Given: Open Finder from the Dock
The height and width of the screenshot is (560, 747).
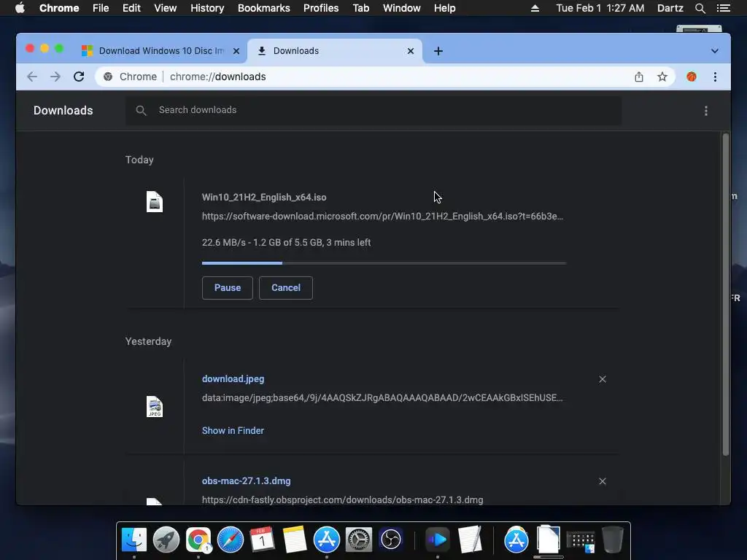Looking at the screenshot, I should point(134,540).
